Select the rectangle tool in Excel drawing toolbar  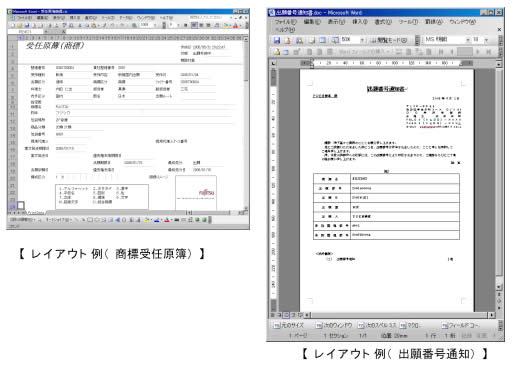pyautogui.click(x=90, y=220)
